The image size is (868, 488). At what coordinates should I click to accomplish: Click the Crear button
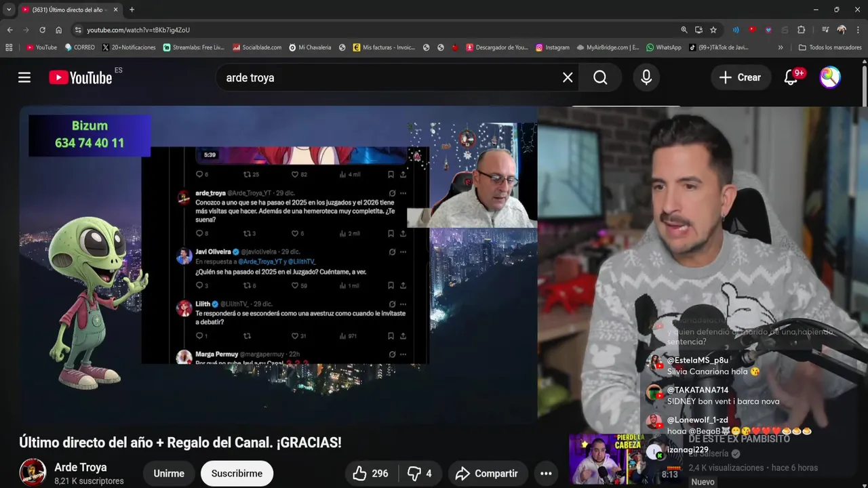pos(741,77)
